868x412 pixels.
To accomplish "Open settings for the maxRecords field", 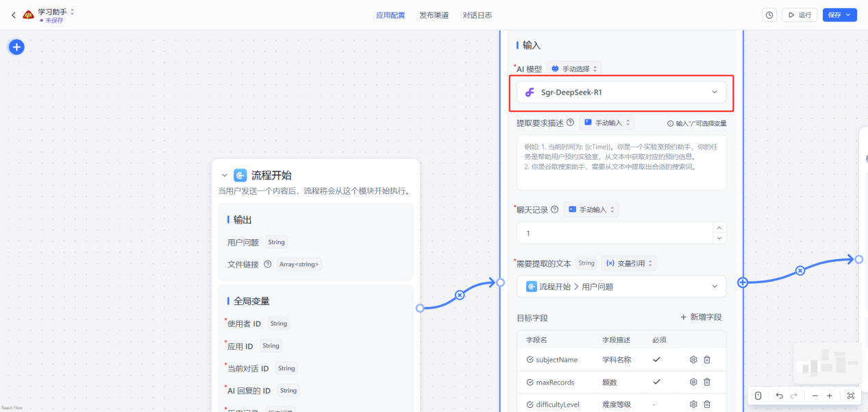I will point(693,382).
